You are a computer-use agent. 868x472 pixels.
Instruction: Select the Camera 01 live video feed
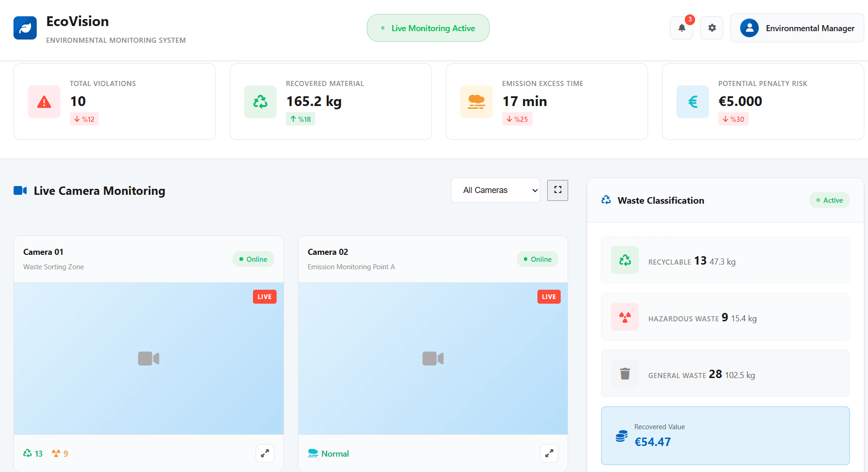(x=149, y=359)
